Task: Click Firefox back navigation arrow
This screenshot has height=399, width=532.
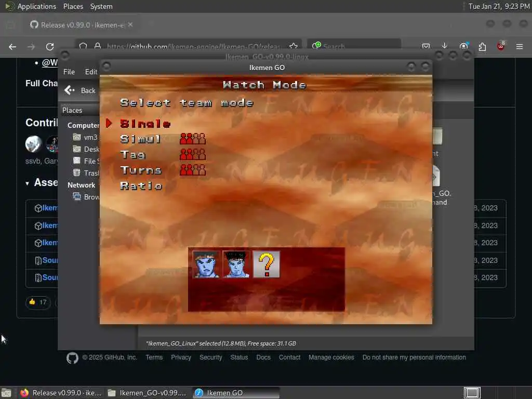Action: click(12, 47)
